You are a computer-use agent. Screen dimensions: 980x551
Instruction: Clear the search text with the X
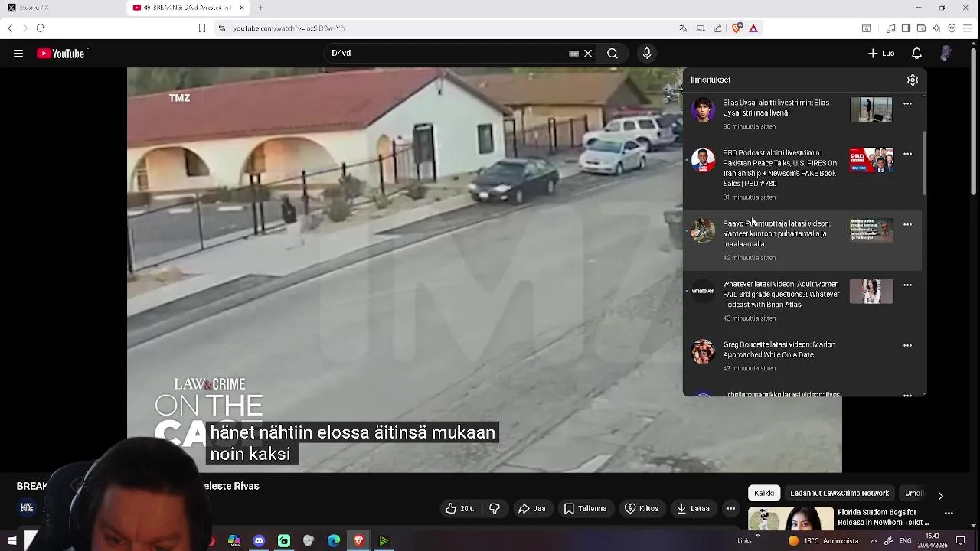click(588, 54)
